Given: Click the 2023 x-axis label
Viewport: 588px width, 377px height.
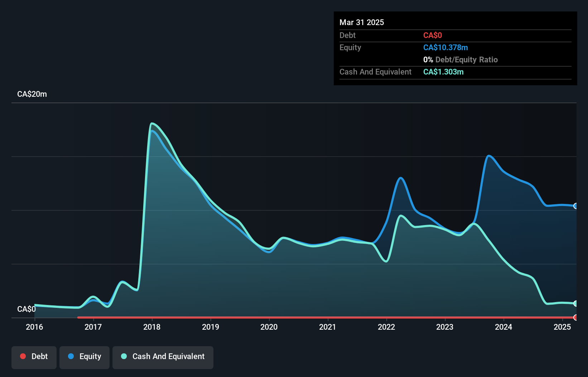Looking at the screenshot, I should [445, 327].
